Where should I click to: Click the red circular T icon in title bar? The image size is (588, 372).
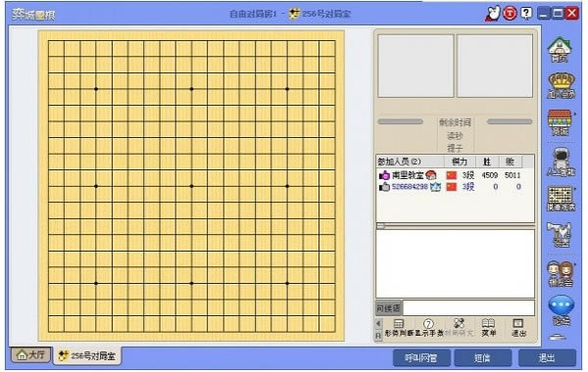pos(510,14)
